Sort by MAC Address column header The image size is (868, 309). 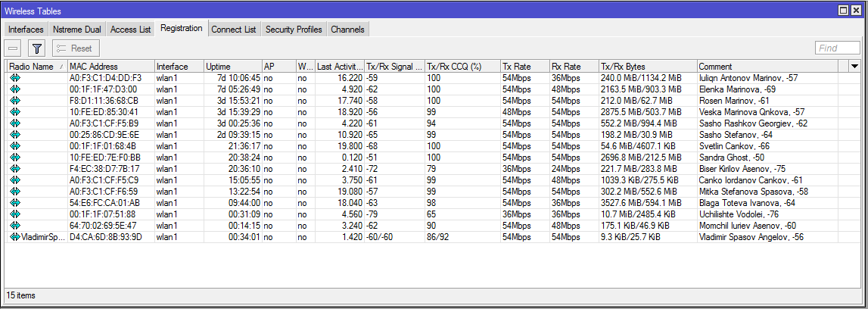110,67
